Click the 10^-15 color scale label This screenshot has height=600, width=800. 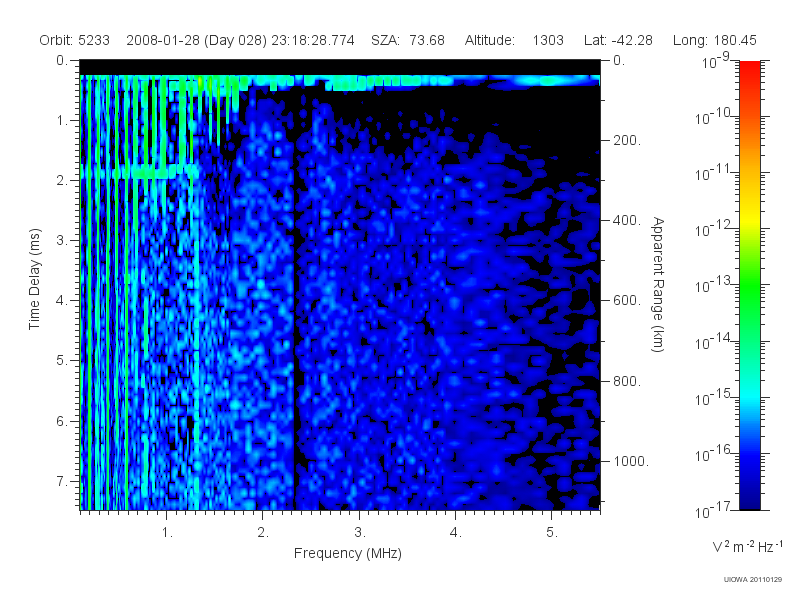tap(713, 398)
